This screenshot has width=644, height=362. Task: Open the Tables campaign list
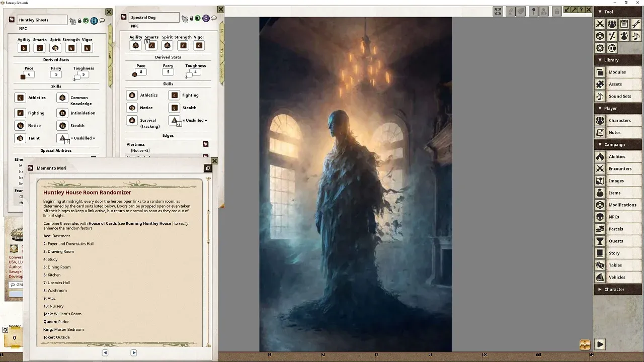618,265
